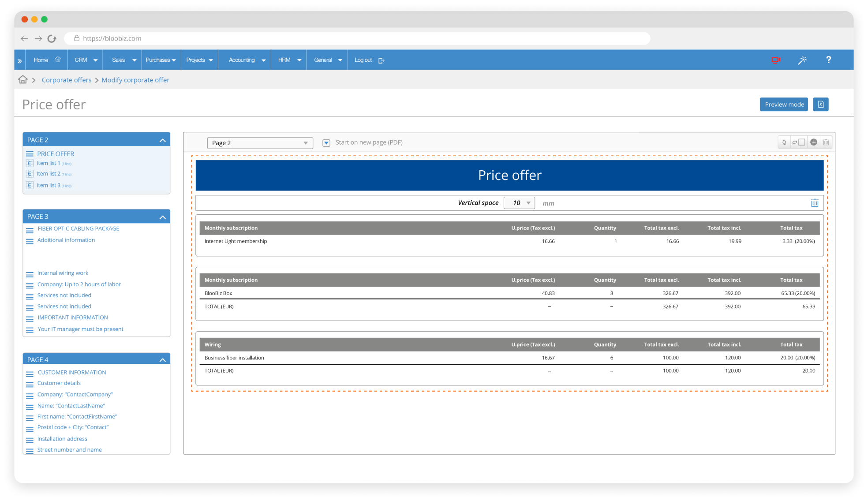Click the lines icon beside Customer details

30,385
